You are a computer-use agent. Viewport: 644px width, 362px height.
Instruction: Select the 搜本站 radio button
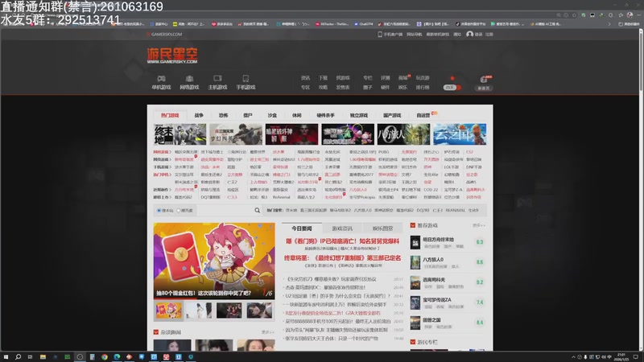[x=159, y=211]
